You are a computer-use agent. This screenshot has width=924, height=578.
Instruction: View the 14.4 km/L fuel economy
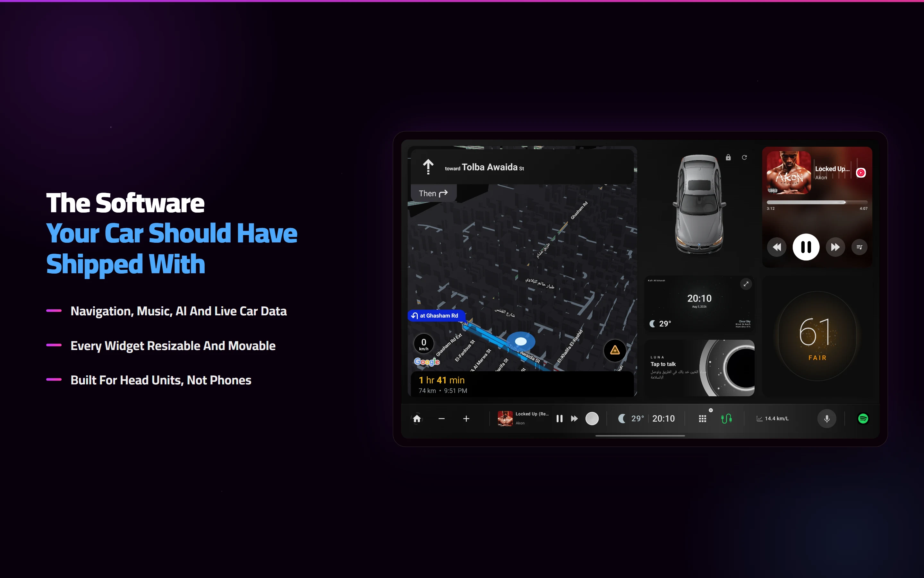tap(773, 419)
